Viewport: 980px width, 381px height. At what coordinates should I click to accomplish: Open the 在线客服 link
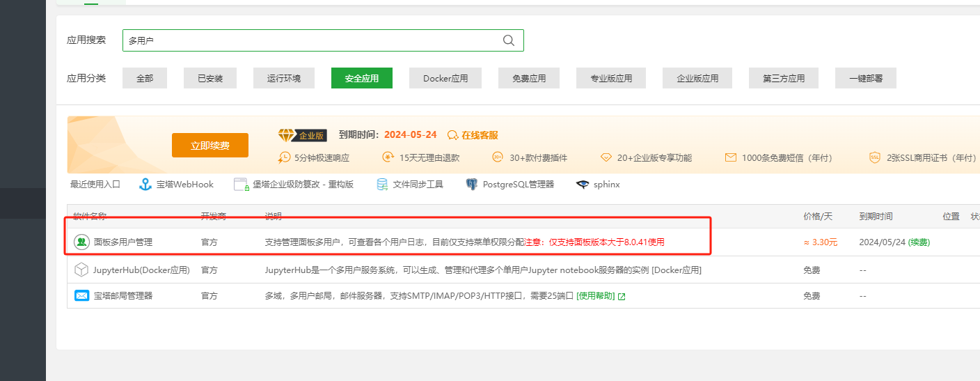tap(480, 135)
